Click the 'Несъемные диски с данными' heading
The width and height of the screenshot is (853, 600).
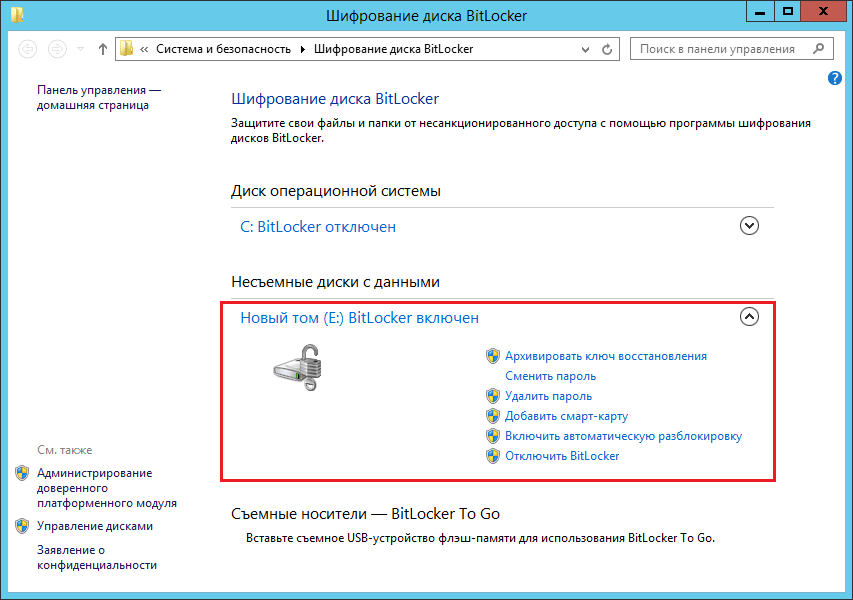pos(335,282)
